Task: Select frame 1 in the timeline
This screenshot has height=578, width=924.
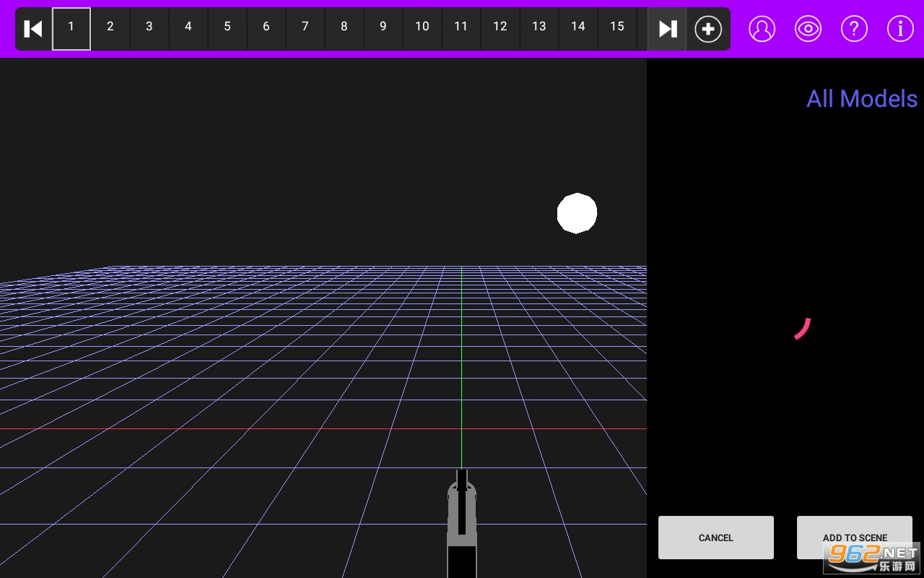Action: pos(71,28)
